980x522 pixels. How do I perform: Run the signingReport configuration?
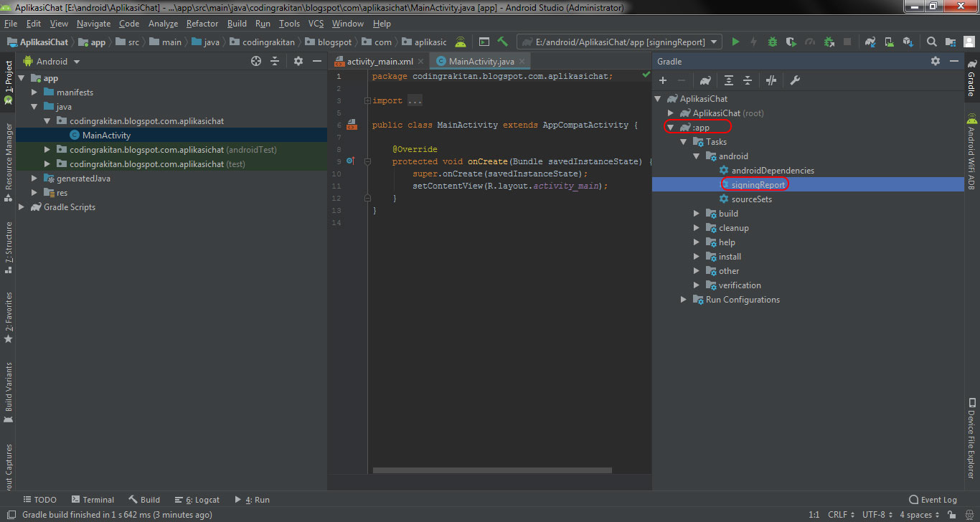(735, 42)
